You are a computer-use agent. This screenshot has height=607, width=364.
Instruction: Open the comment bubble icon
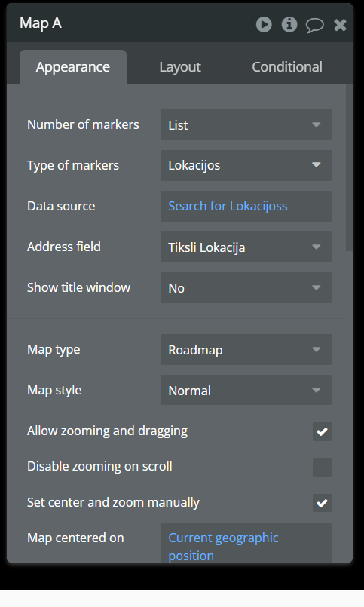tap(314, 26)
